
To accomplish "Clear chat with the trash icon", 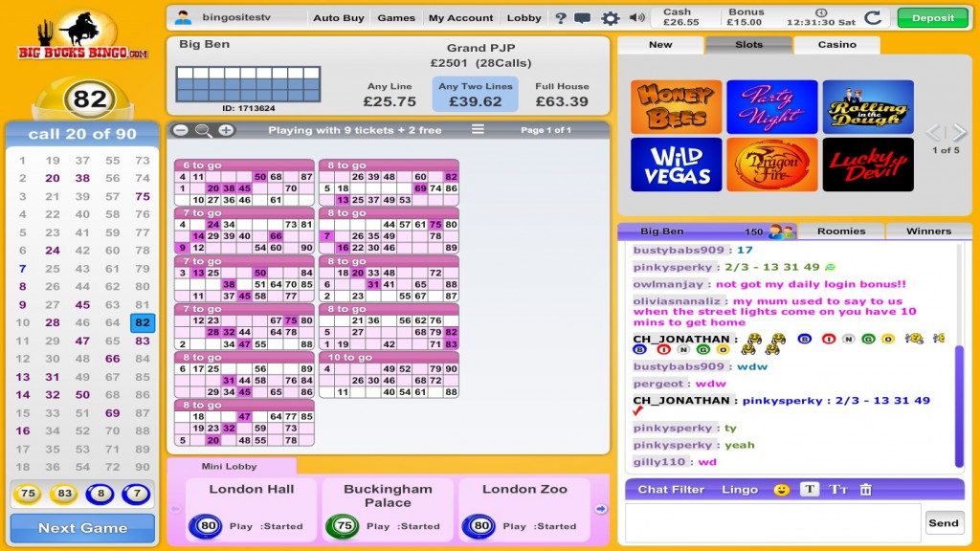I will [x=865, y=490].
